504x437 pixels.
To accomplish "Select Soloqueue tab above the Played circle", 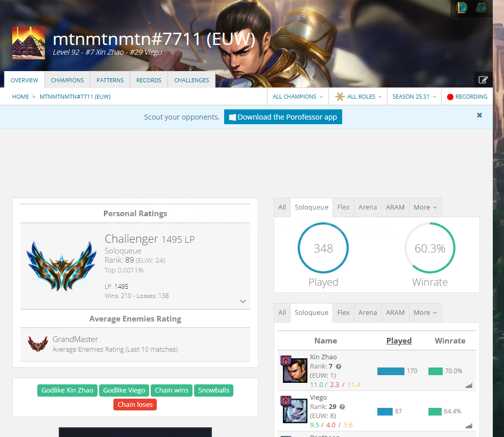I will tap(311, 207).
